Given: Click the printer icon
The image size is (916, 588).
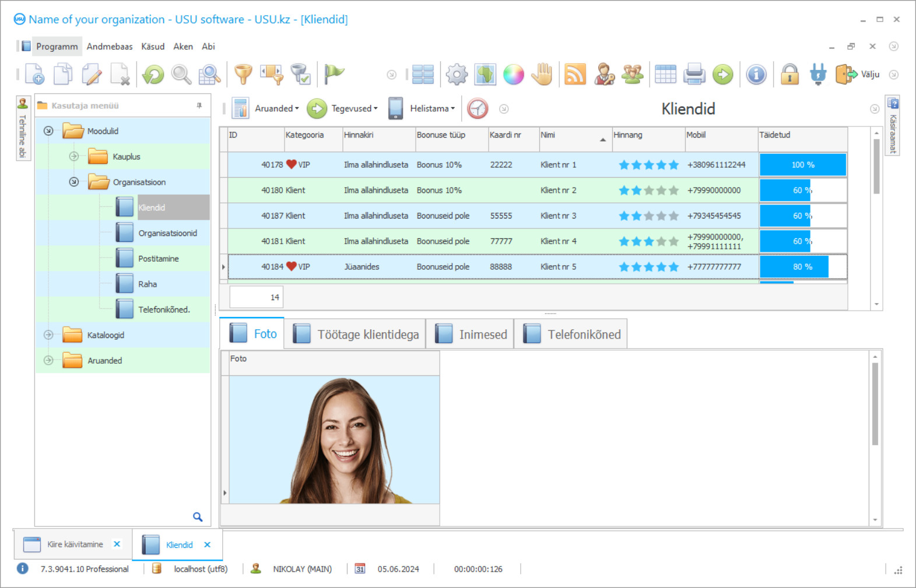Looking at the screenshot, I should 694,74.
